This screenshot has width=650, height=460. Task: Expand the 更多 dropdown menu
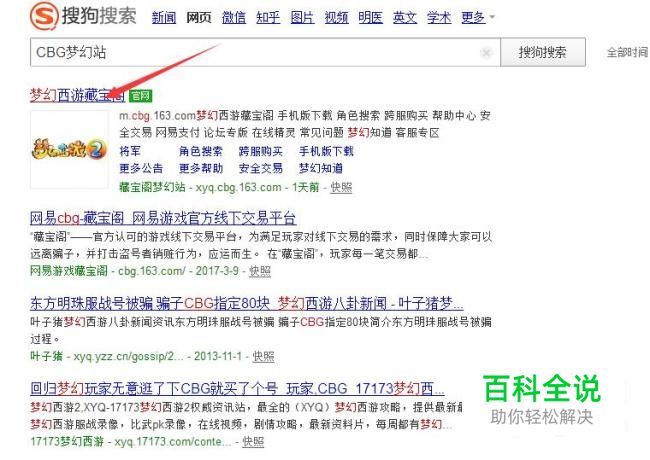tap(478, 17)
